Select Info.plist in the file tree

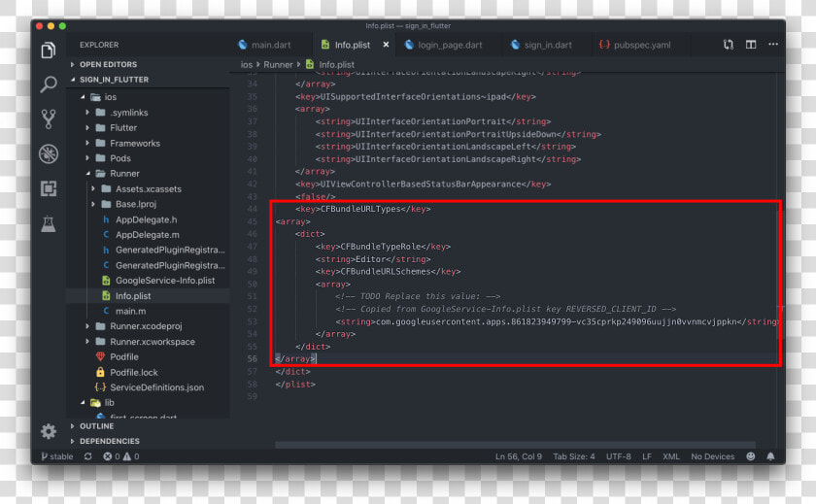(x=133, y=296)
